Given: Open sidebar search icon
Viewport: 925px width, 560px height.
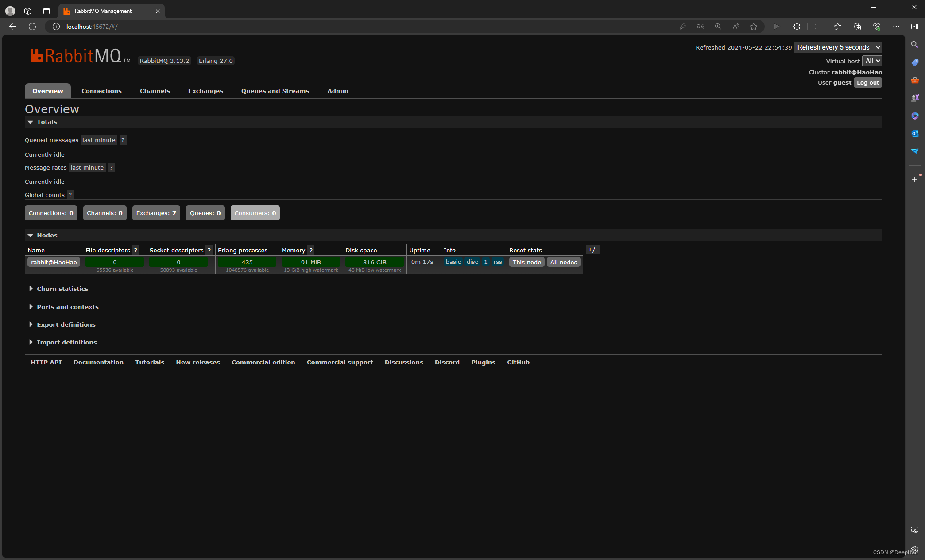Looking at the screenshot, I should pos(915,45).
